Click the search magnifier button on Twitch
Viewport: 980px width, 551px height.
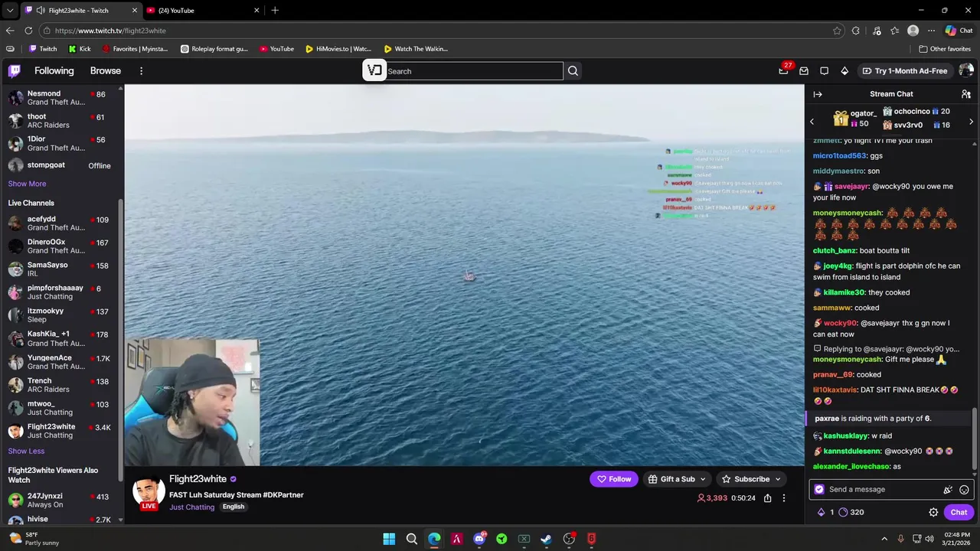coord(573,71)
